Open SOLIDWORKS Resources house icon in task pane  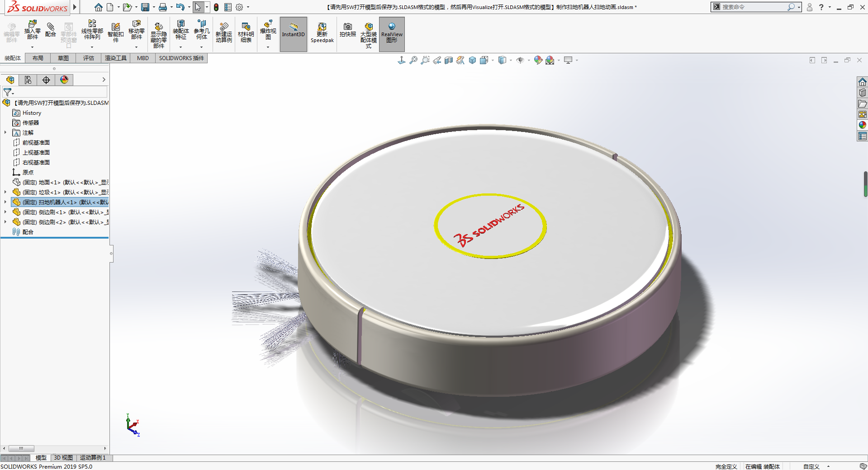pos(863,82)
